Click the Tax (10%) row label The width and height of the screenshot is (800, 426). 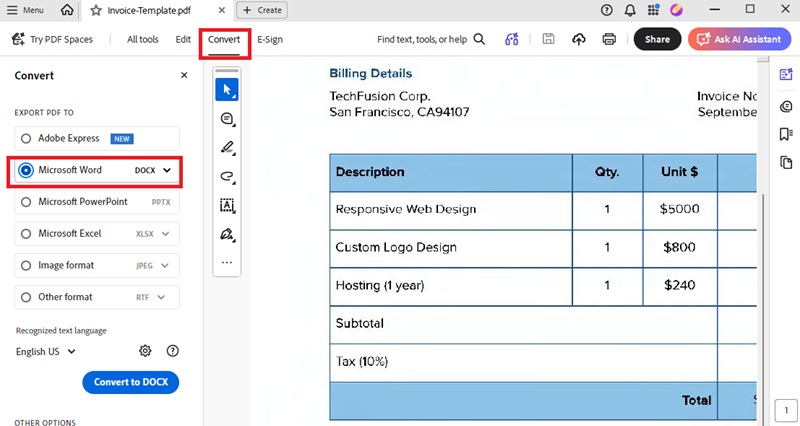362,362
